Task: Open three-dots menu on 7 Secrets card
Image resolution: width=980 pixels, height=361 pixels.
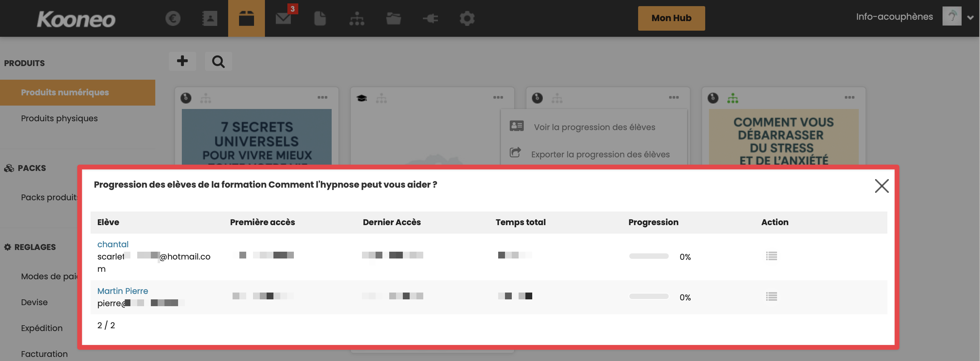Action: pyautogui.click(x=322, y=97)
